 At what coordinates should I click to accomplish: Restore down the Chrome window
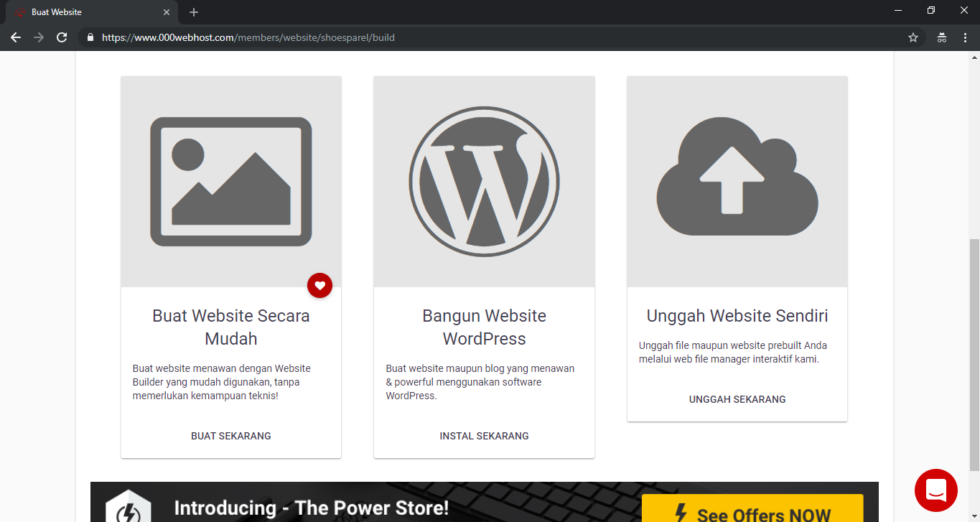coord(931,10)
